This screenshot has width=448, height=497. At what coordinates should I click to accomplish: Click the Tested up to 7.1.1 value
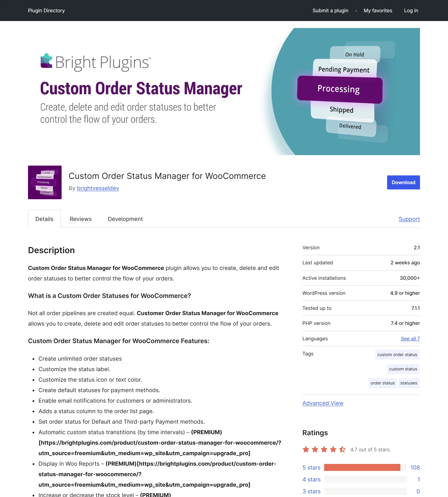coord(415,308)
